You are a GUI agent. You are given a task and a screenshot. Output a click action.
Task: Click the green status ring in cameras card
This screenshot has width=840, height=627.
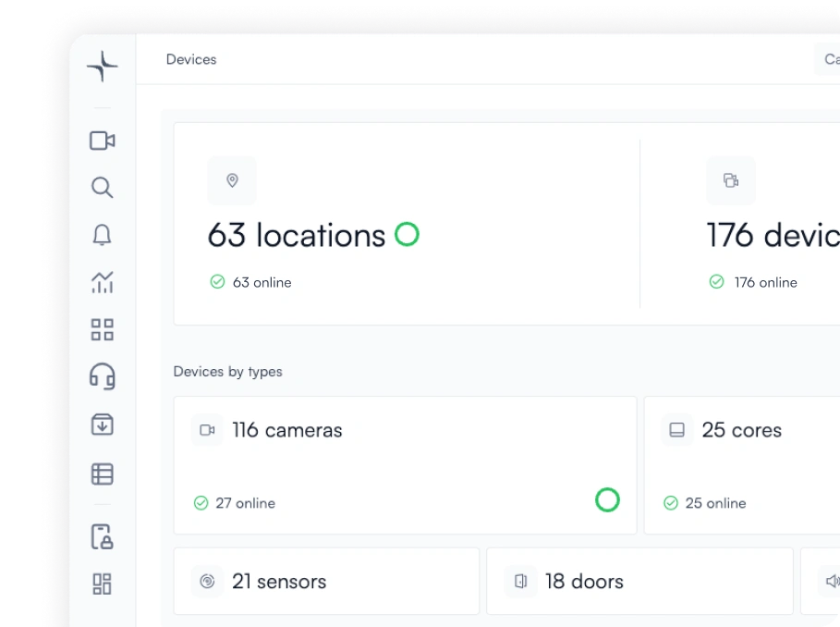pos(607,499)
